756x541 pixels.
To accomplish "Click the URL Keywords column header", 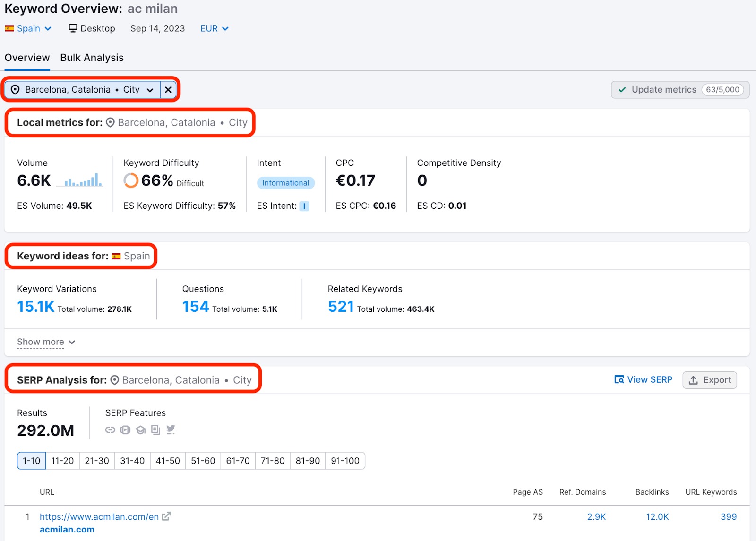I will (x=711, y=492).
